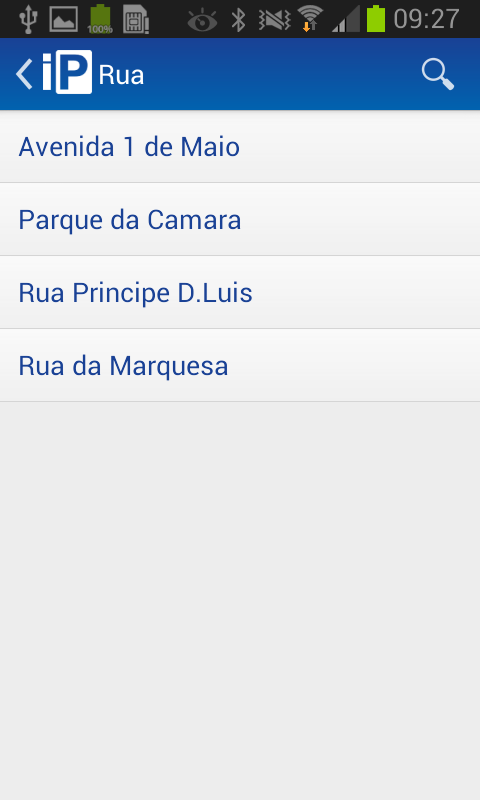The height and width of the screenshot is (800, 480).
Task: Tap the Wi-Fi signal icon
Action: point(310,18)
